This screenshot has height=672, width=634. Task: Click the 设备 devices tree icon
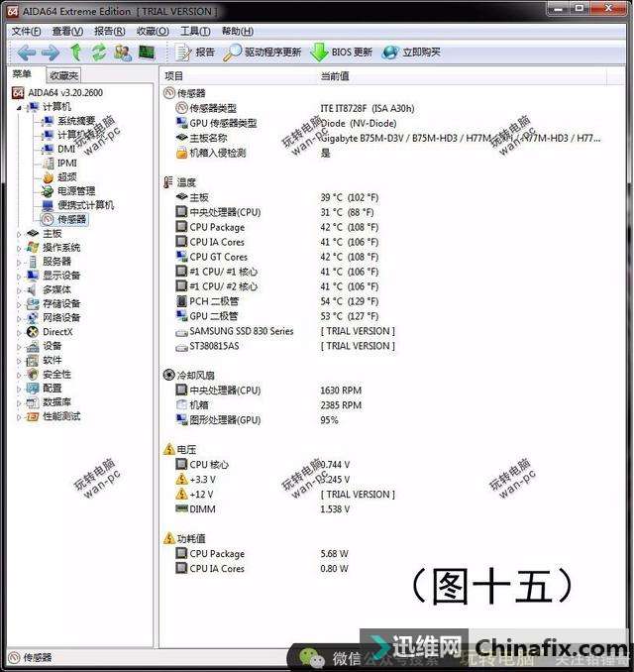pyautogui.click(x=33, y=346)
